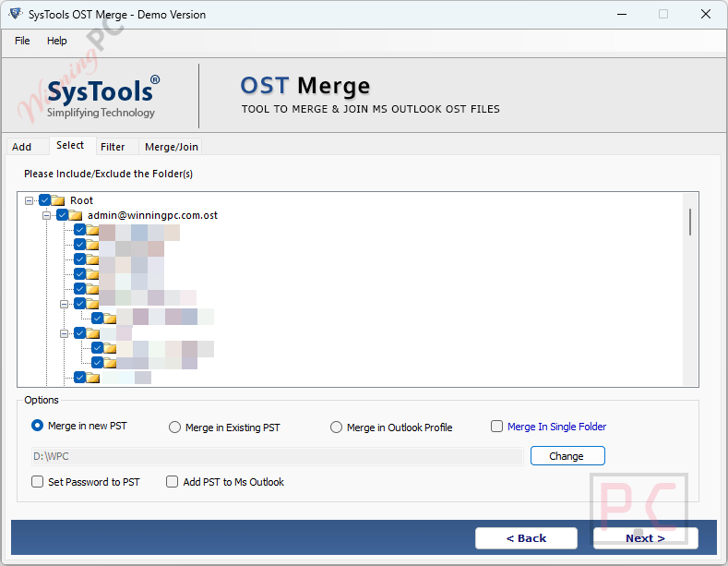
Task: Switch to the Select tab
Action: (x=70, y=146)
